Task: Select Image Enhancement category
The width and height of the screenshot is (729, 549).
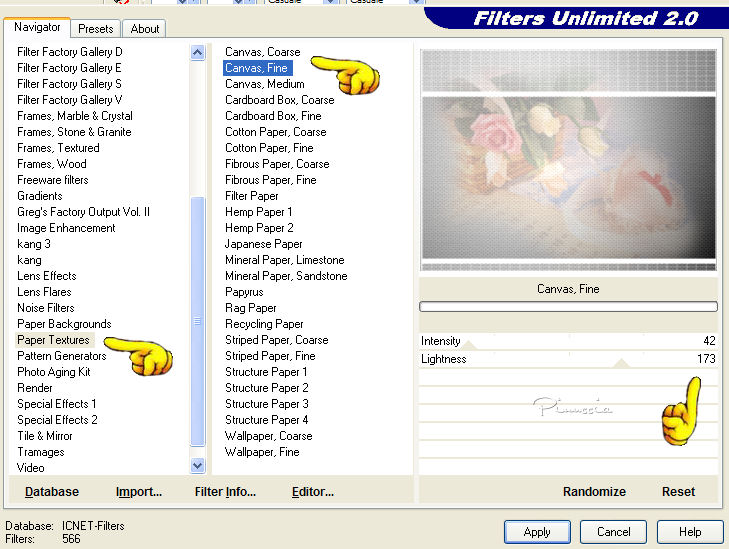Action: tap(66, 228)
